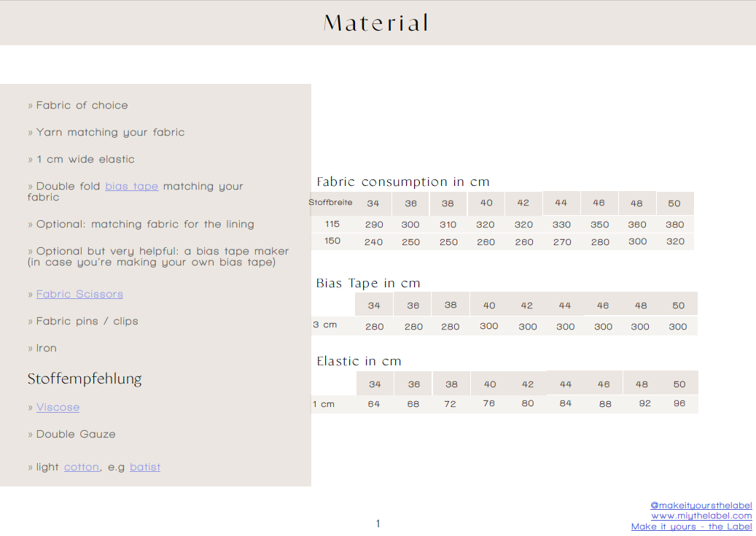Click the 1 cm elastic row label
This screenshot has width=756, height=536.
pos(324,404)
